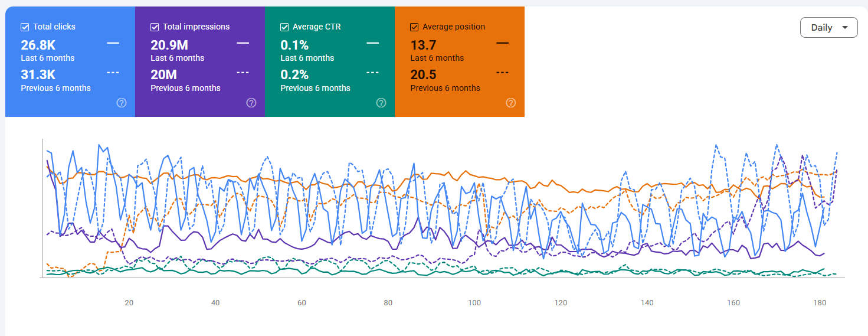The width and height of the screenshot is (868, 336).
Task: Click the x-axis label 180
Action: pos(820,303)
